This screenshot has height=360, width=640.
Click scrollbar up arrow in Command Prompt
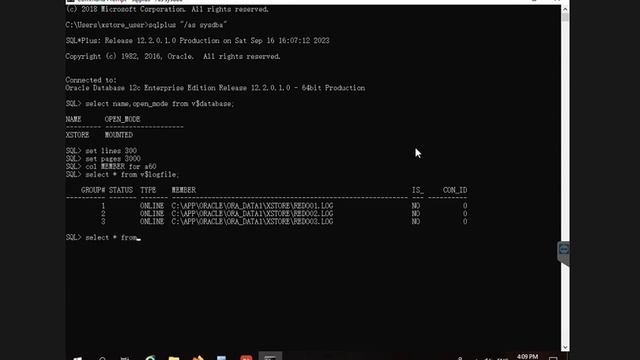(x=565, y=9)
